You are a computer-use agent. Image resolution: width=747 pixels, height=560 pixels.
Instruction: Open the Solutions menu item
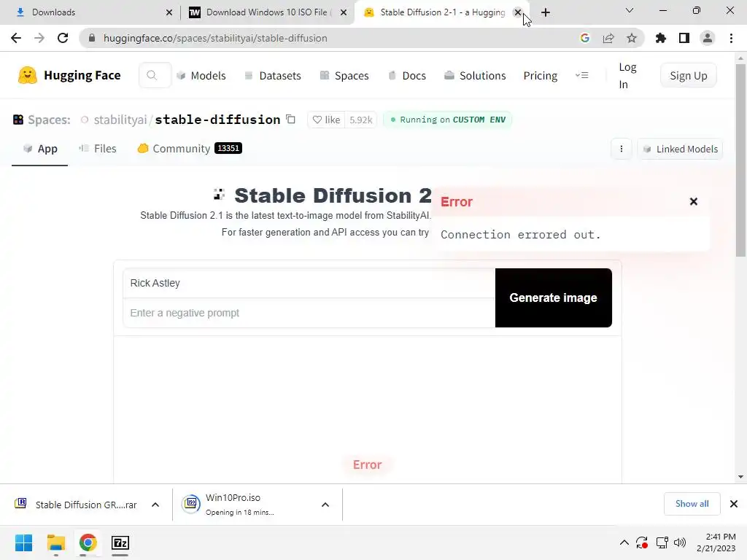click(475, 75)
